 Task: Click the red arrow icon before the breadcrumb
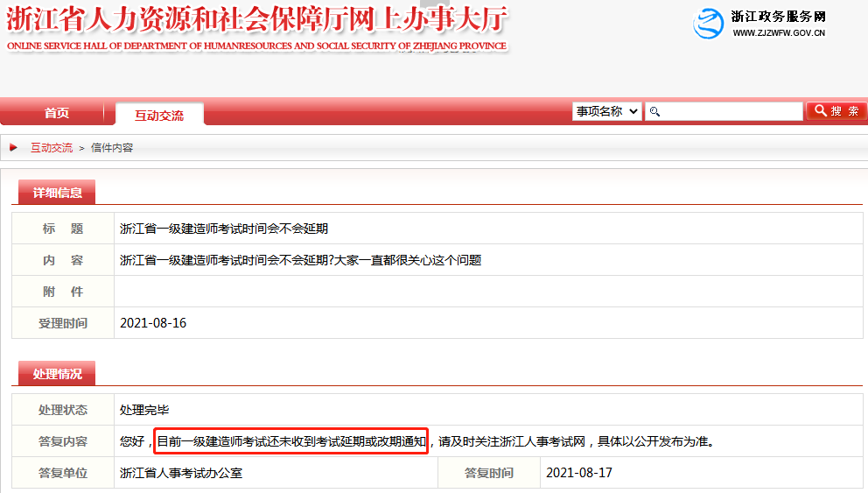pos(14,147)
